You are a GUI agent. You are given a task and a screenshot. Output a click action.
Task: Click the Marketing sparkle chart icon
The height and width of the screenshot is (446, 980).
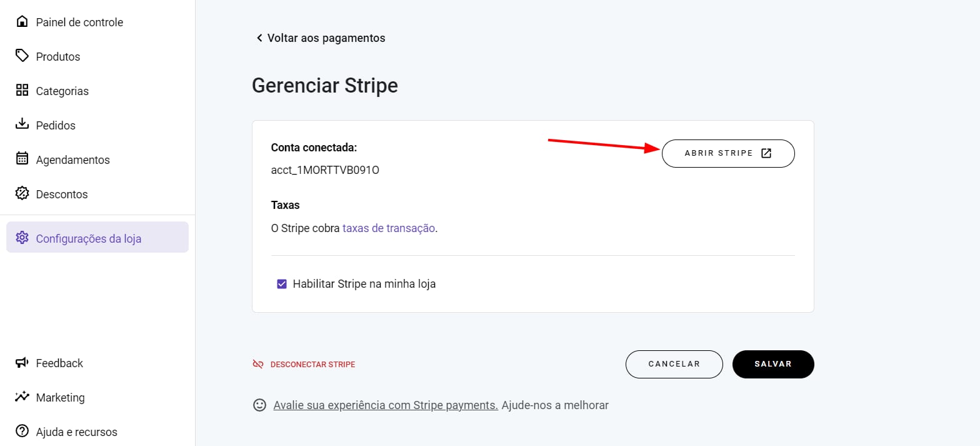point(22,397)
